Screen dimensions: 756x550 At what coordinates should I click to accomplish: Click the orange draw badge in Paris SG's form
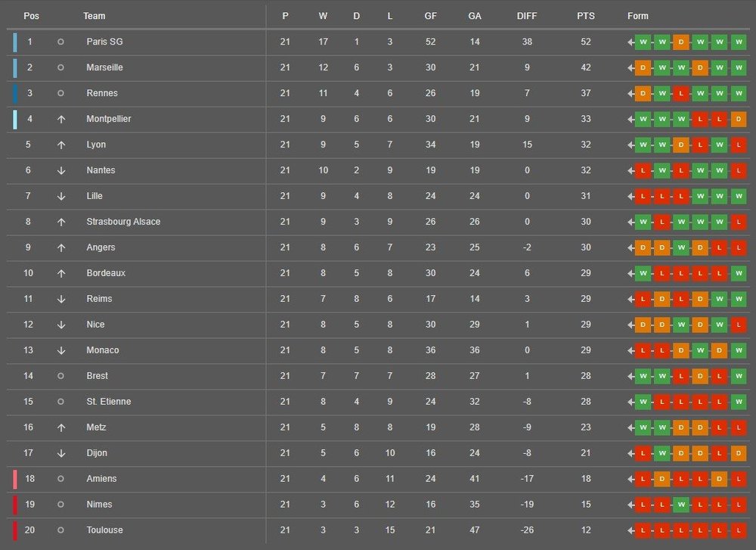tap(681, 42)
